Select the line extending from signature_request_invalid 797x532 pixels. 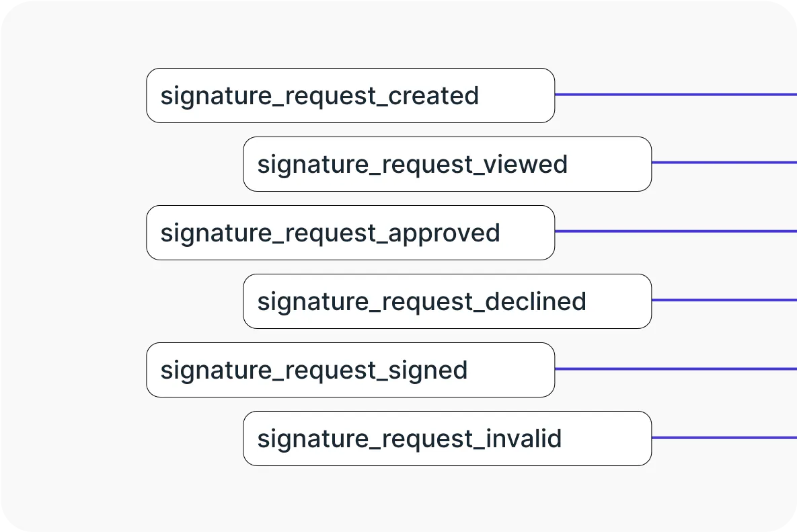click(x=724, y=438)
